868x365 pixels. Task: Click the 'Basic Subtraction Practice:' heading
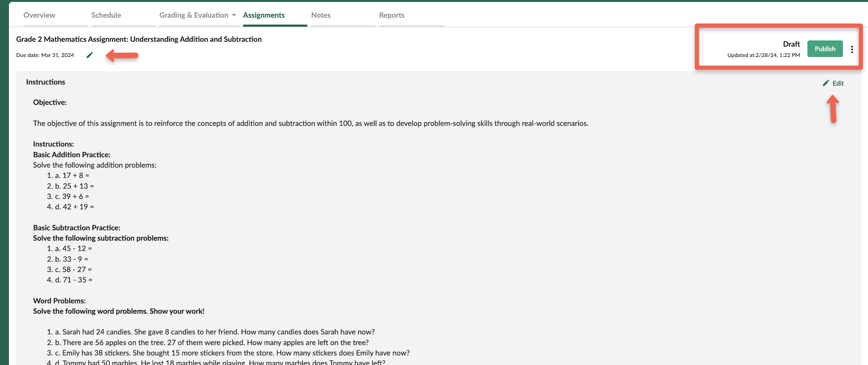coord(77,228)
